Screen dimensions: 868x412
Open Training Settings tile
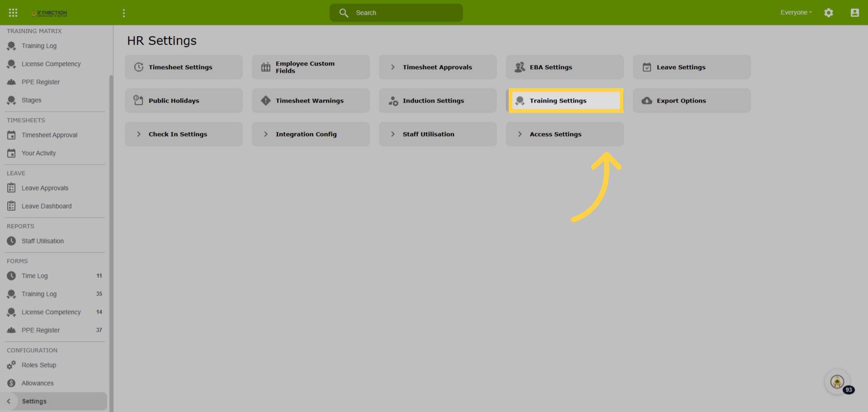coord(566,101)
